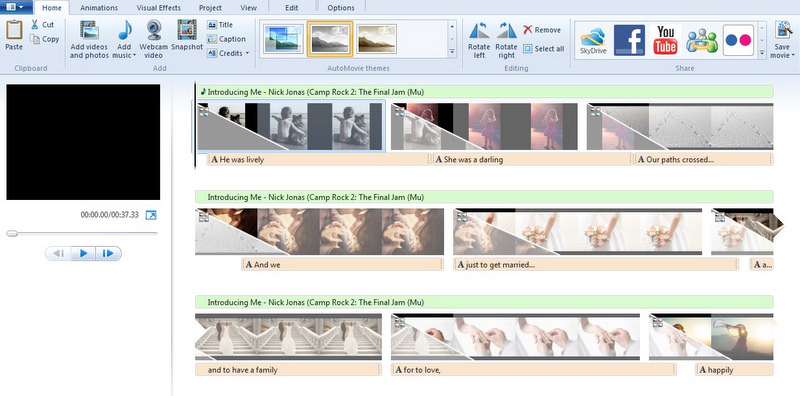Select the 'just to get married...' caption

pyautogui.click(x=596, y=264)
